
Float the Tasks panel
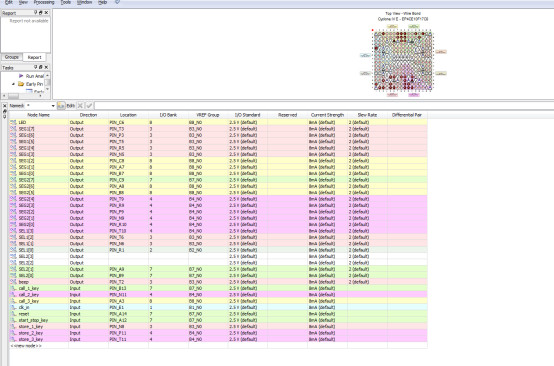coord(40,67)
